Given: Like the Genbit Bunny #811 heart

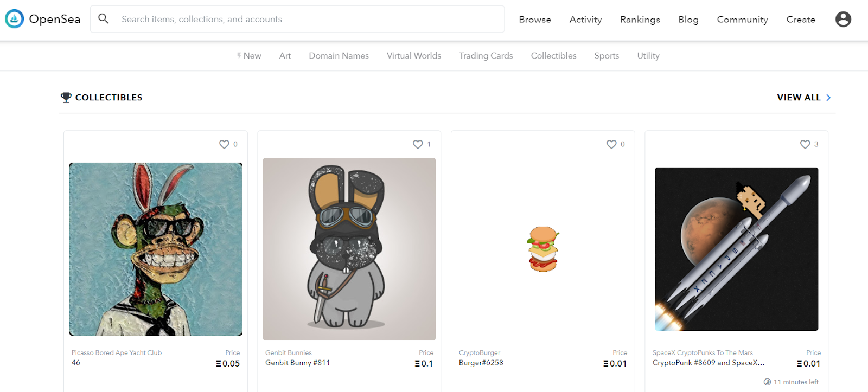Looking at the screenshot, I should tap(418, 144).
